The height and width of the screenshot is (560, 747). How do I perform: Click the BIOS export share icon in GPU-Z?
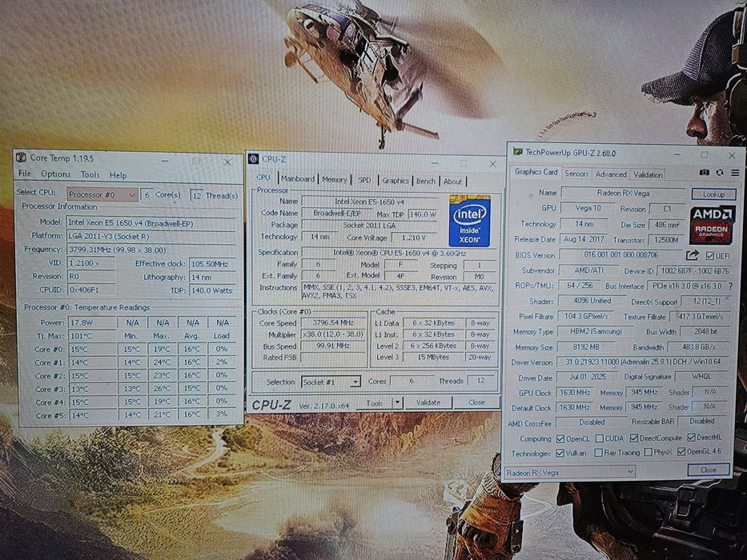[693, 255]
